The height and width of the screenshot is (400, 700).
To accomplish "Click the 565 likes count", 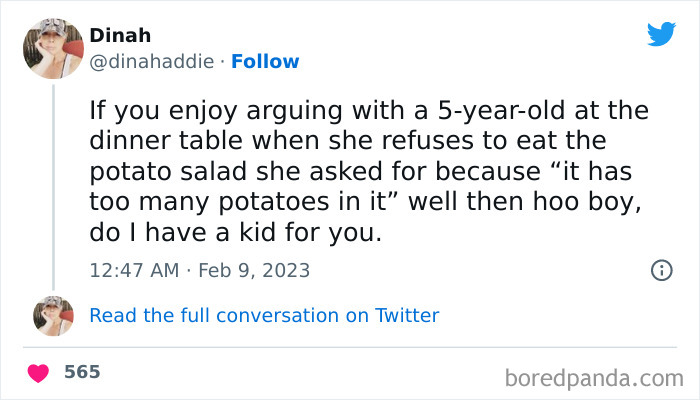I will [82, 373].
